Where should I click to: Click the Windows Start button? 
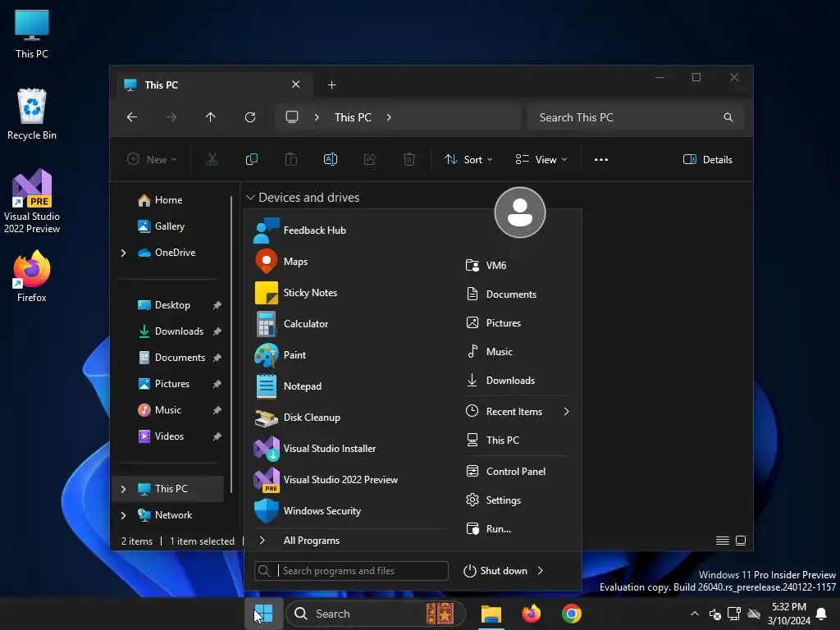(x=263, y=614)
